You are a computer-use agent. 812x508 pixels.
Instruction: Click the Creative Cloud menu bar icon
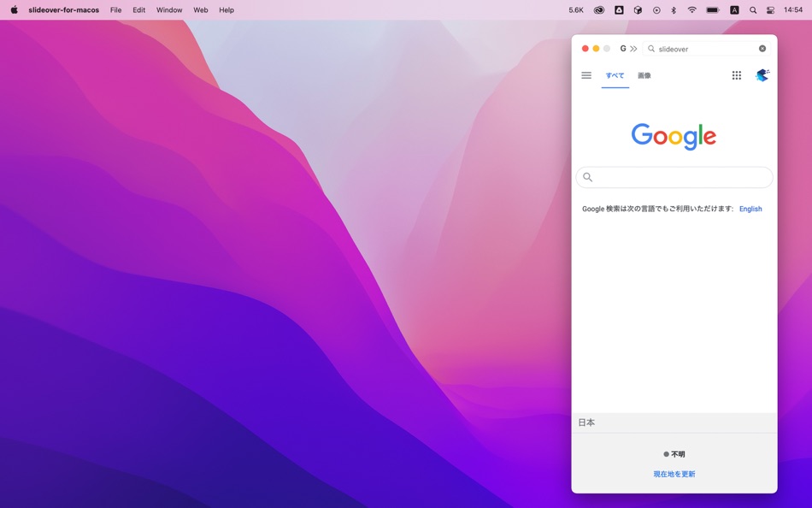(x=598, y=10)
